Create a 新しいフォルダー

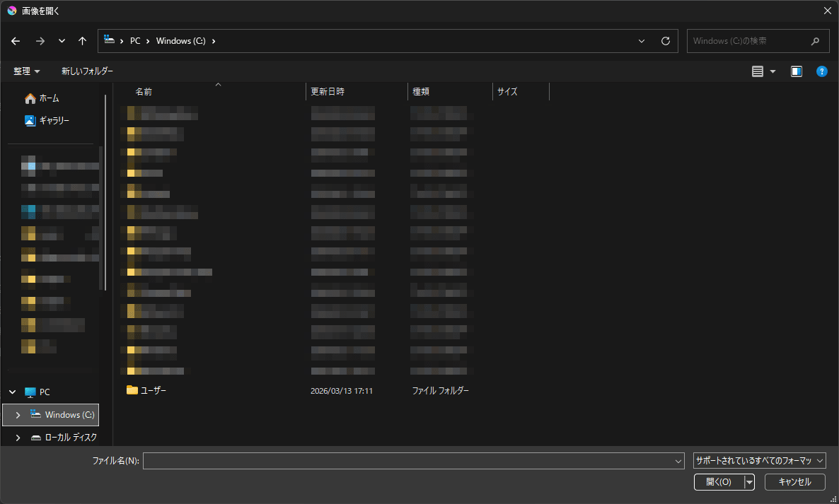(87, 71)
